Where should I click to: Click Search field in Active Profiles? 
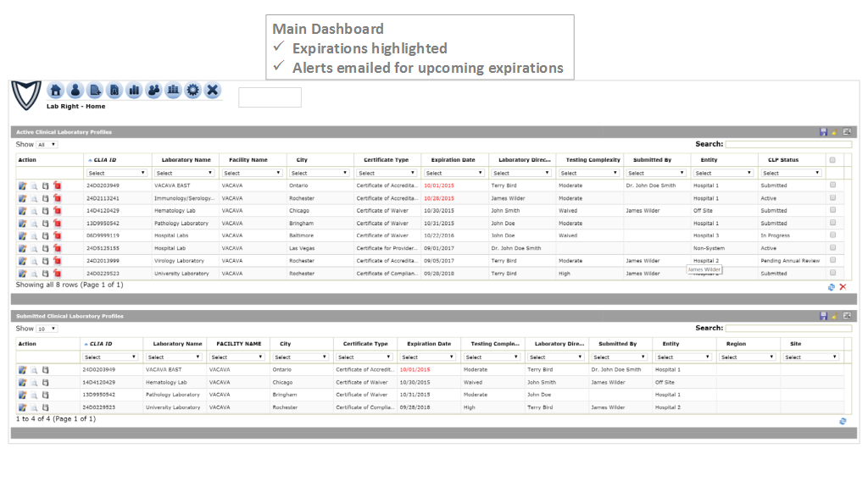pos(788,145)
